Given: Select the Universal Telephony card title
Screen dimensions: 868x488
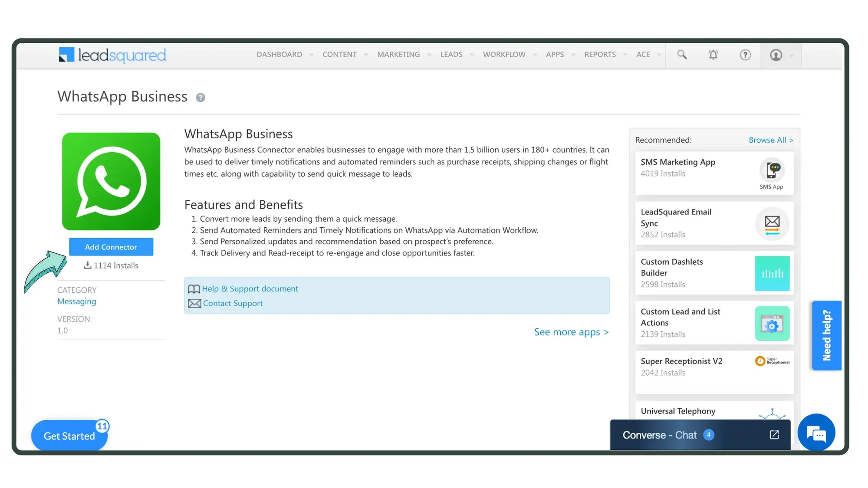Looking at the screenshot, I should pyautogui.click(x=678, y=411).
